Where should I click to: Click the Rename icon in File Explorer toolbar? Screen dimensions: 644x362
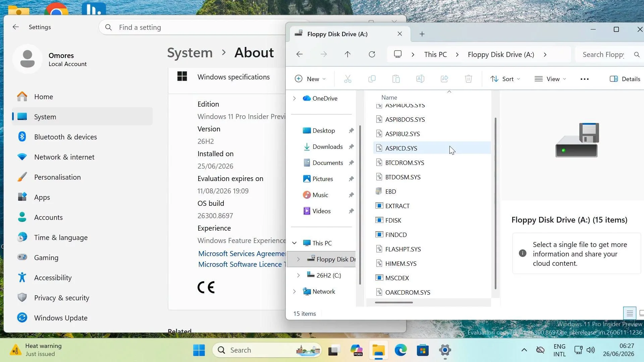coord(420,79)
